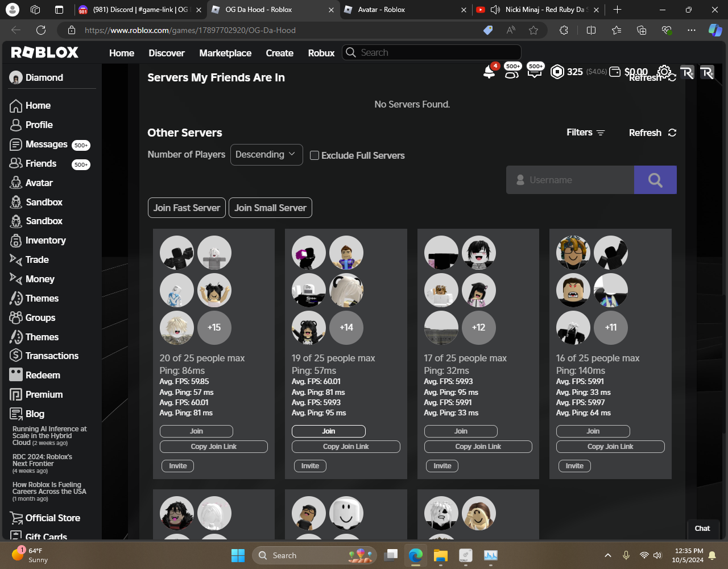This screenshot has width=728, height=569.
Task: Open the Avatar sidebar icon
Action: coord(16,183)
